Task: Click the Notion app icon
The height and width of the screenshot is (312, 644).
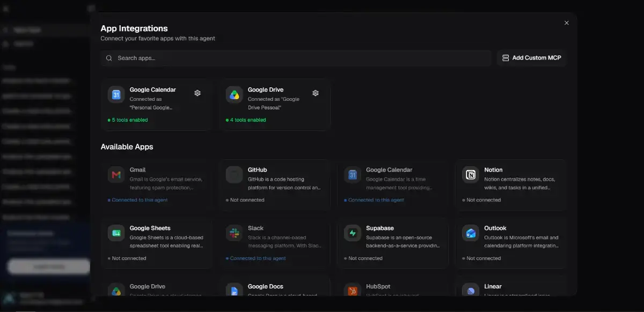Action: coord(471,175)
